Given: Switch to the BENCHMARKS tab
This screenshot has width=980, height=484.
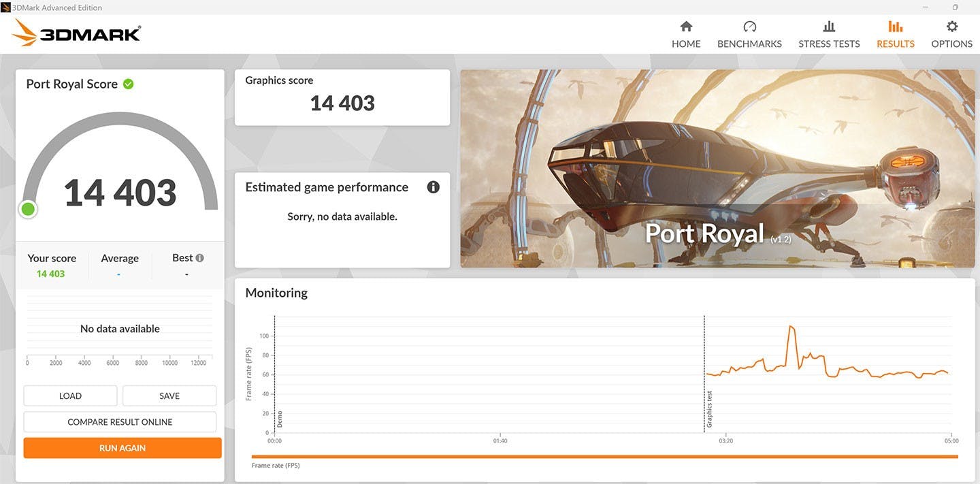Looking at the screenshot, I should 749,44.
